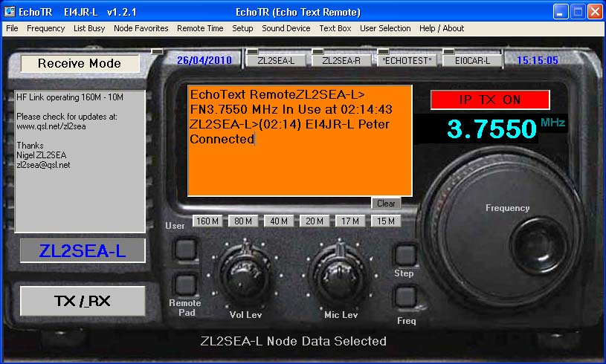Close the EchoTR window
The height and width of the screenshot is (364, 606).
(595, 12)
